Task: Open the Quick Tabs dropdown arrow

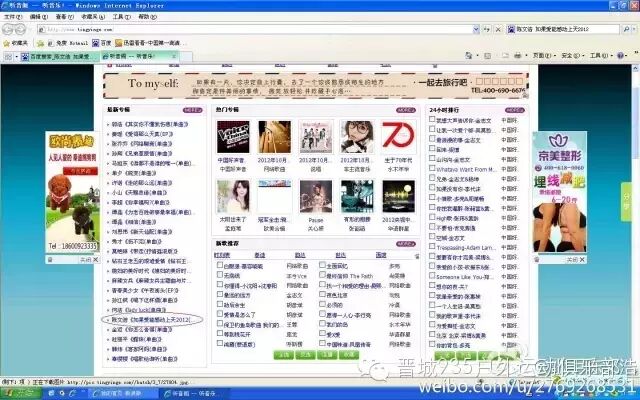Action: (16, 56)
